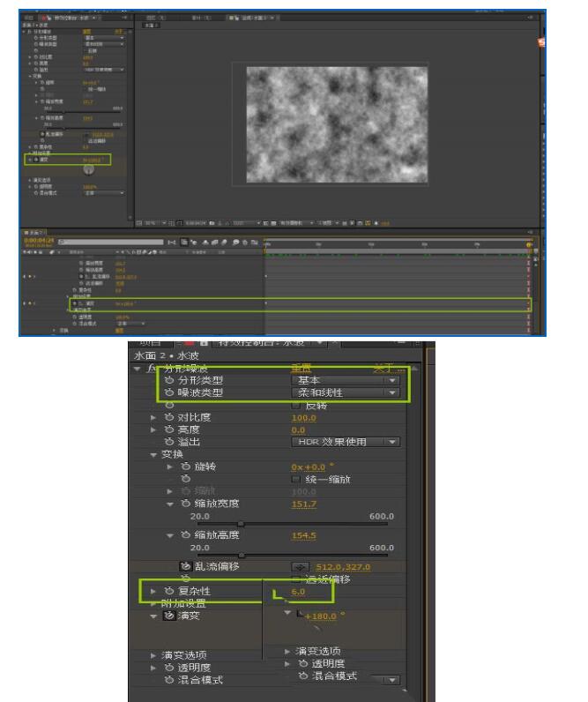The height and width of the screenshot is (702, 588).
Task: Click the current-time indicator on the timeline ruler
Action: click(528, 245)
